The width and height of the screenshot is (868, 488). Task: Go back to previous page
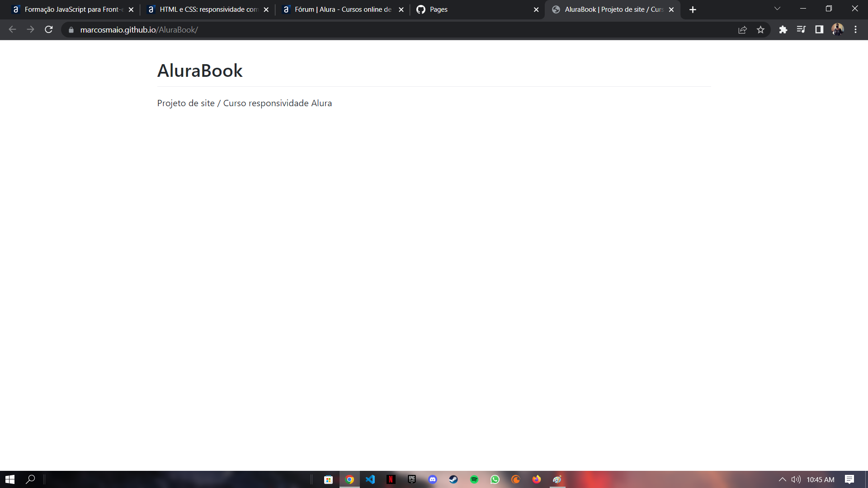point(12,29)
